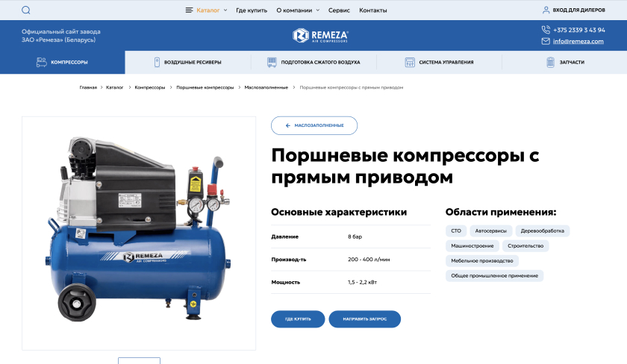Click the page heading Поршневые компрессоры с прямым приводом
This screenshot has height=364, width=627.
pyautogui.click(x=405, y=166)
